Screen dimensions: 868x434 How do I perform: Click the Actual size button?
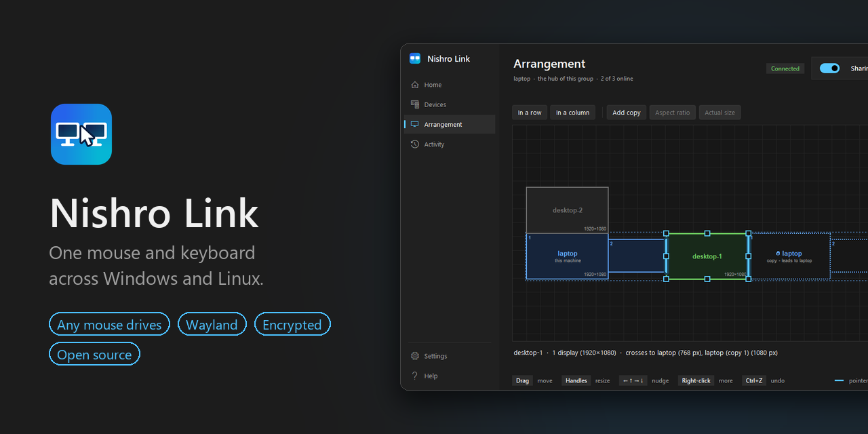pyautogui.click(x=719, y=113)
